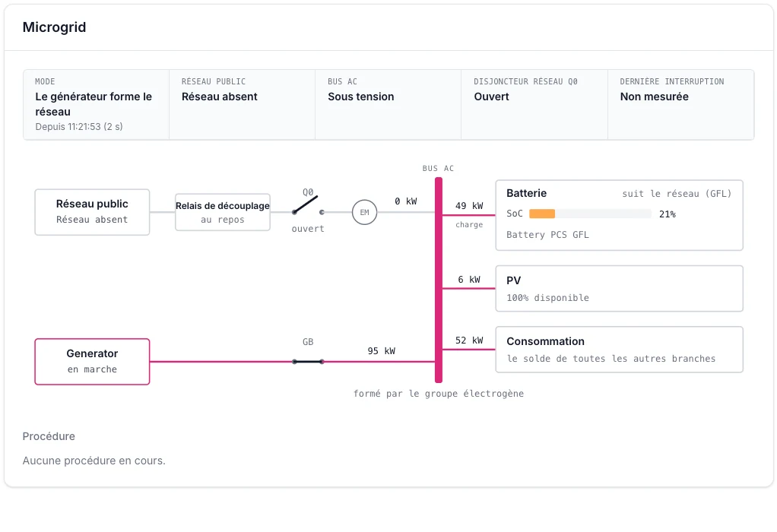Click the 'Depuis 11:21:53 (2 s)' timestamp
The image size is (777, 532).
(x=79, y=127)
